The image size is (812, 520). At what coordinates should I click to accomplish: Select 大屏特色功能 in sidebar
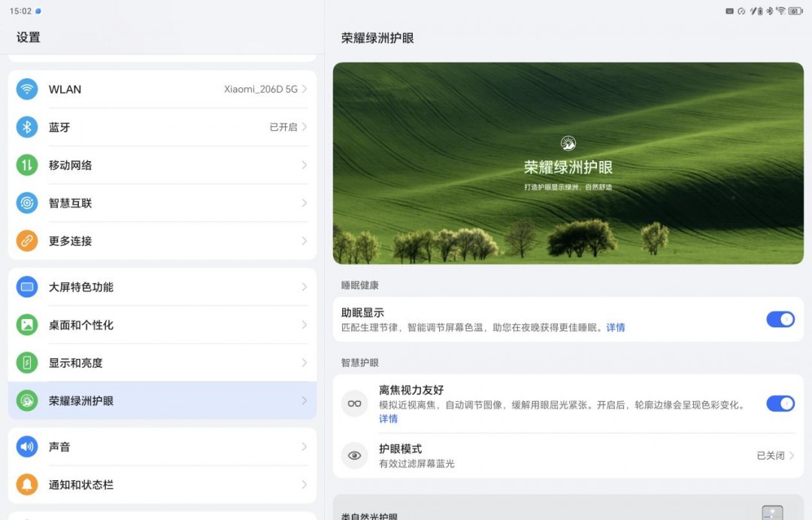(x=162, y=287)
